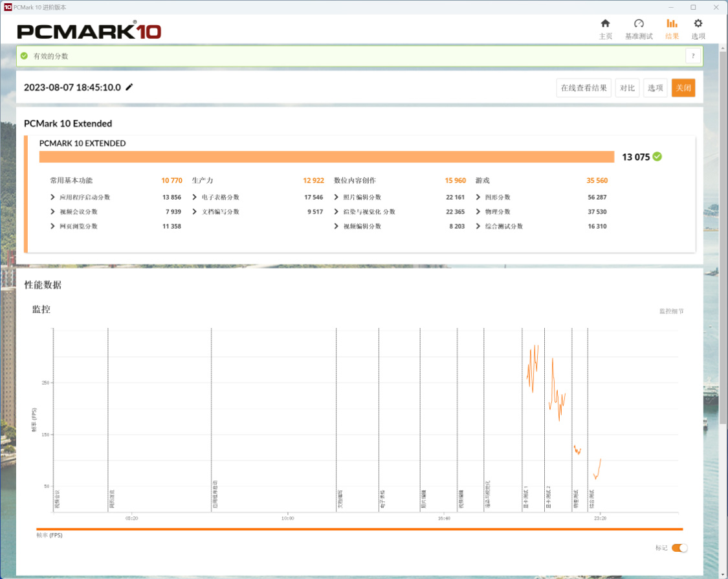Click the 电子表格 timeline marker

(x=382, y=499)
